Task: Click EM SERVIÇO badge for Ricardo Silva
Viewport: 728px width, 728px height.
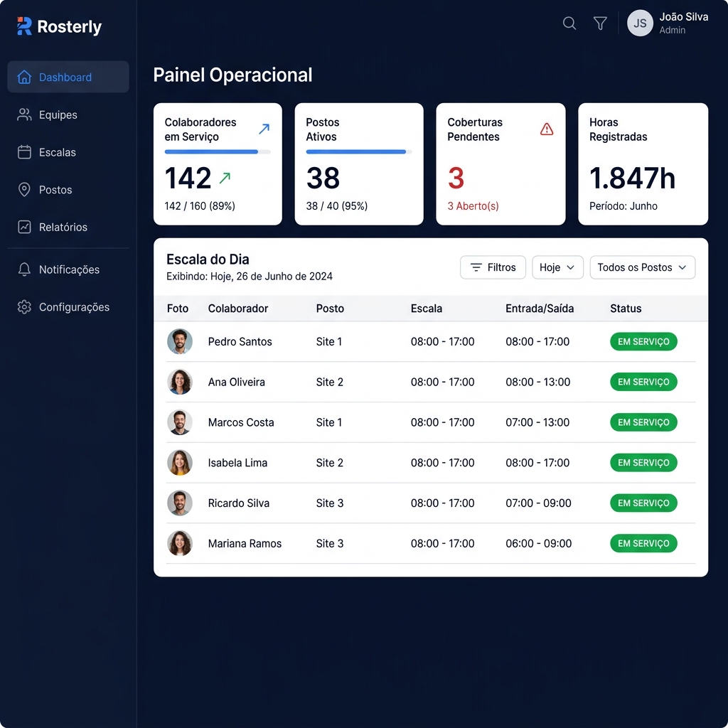Action: [643, 503]
